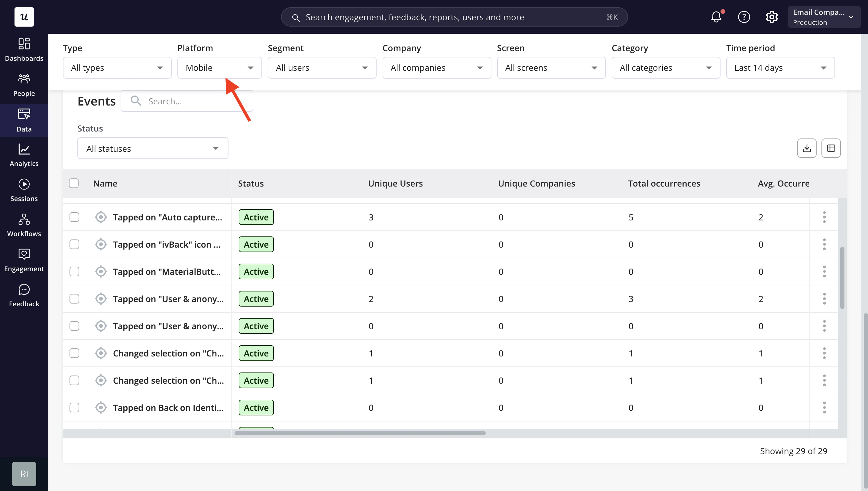Viewport: 868px width, 491px height.
Task: Go to Dashboards in sidebar
Action: point(24,50)
